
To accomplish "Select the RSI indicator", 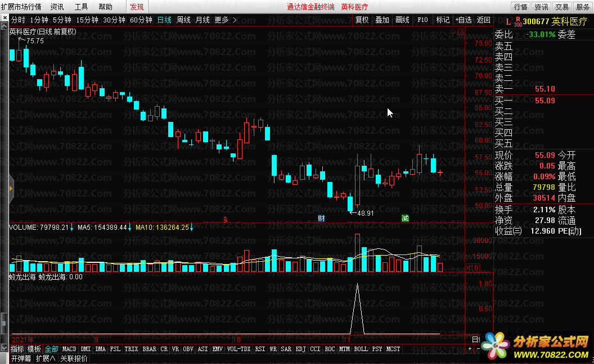I will (x=260, y=349).
